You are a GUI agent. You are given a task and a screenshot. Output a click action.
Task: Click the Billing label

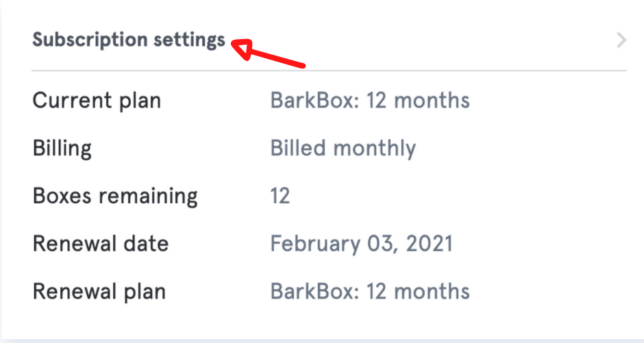[62, 148]
